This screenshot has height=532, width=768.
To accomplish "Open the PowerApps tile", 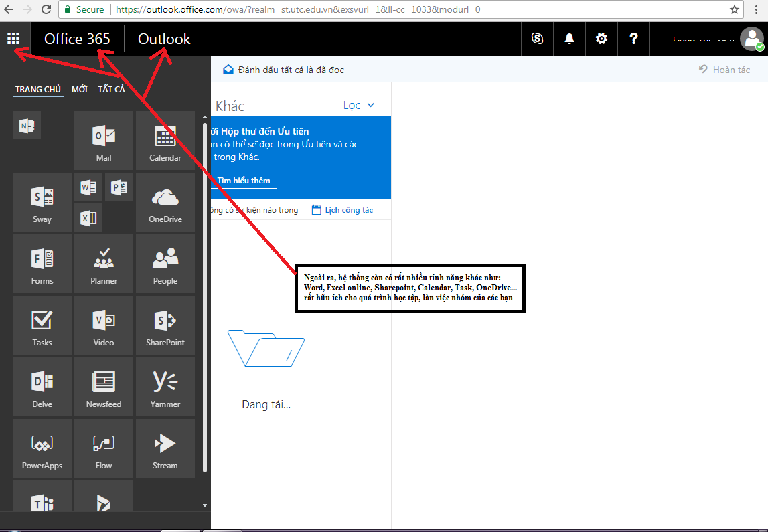I will [x=42, y=448].
